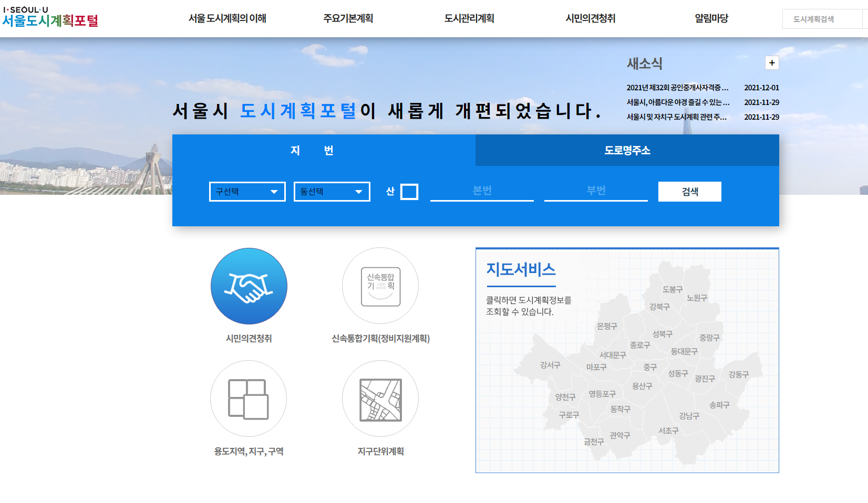Click the 지구단위계획 label text
Screen dimensions: 868x503
(380, 452)
